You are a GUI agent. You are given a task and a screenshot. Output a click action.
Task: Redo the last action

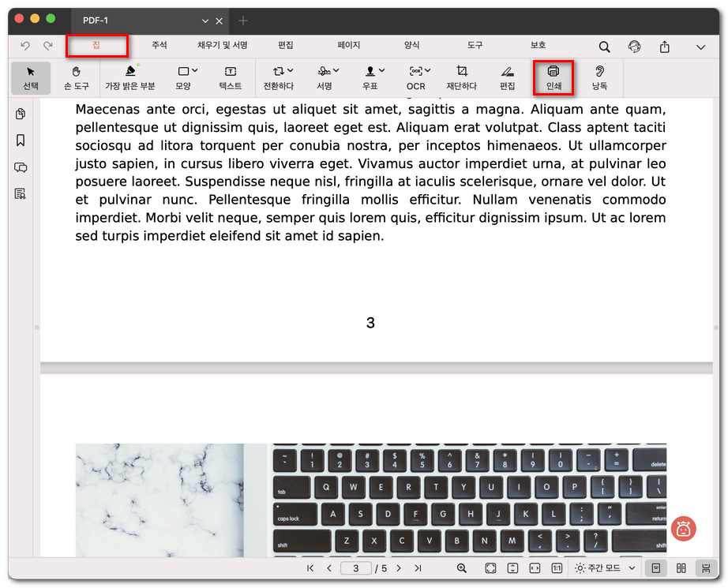click(x=48, y=46)
